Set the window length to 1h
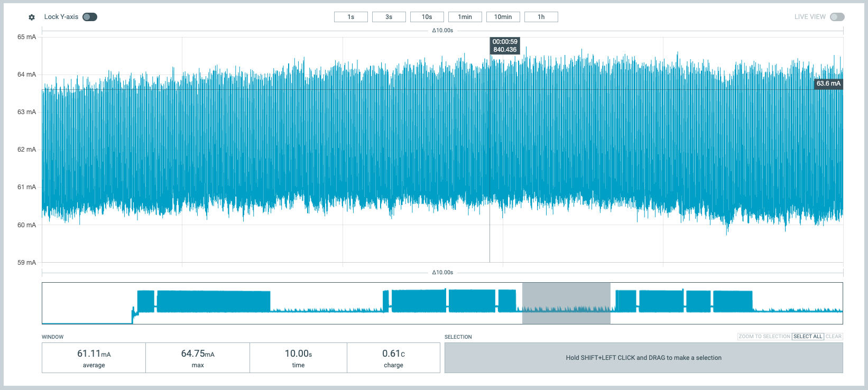Image resolution: width=868 pixels, height=390 pixels. [x=541, y=17]
